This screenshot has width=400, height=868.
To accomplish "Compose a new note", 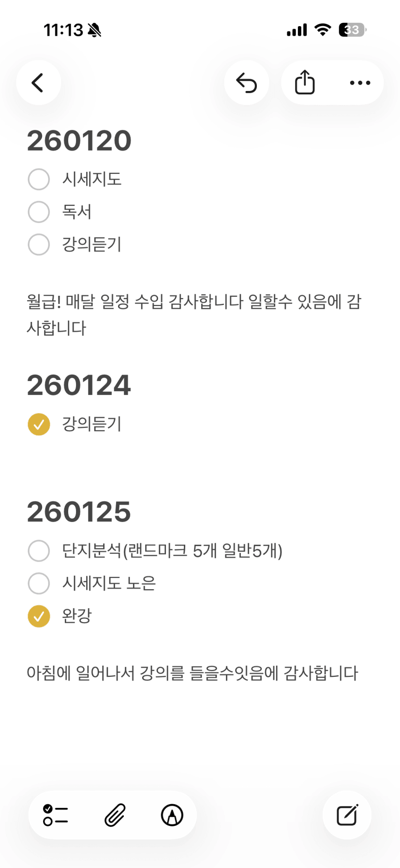I will 347,815.
